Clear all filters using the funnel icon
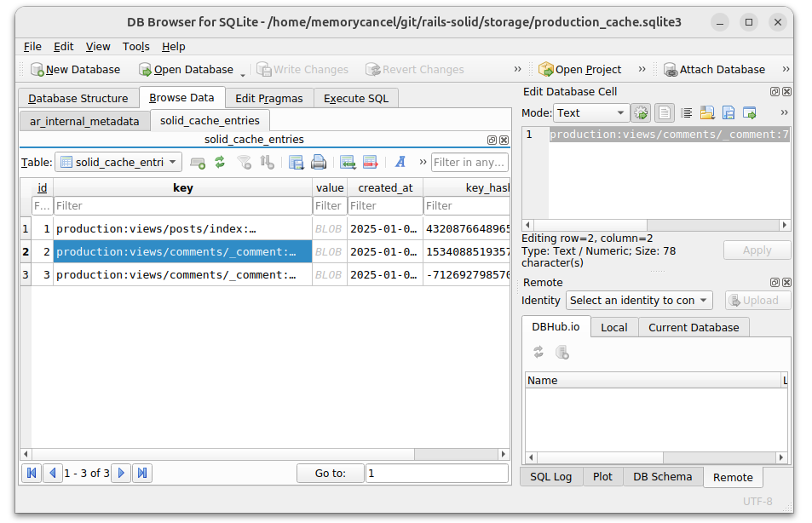This screenshot has width=812, height=523. 245,163
